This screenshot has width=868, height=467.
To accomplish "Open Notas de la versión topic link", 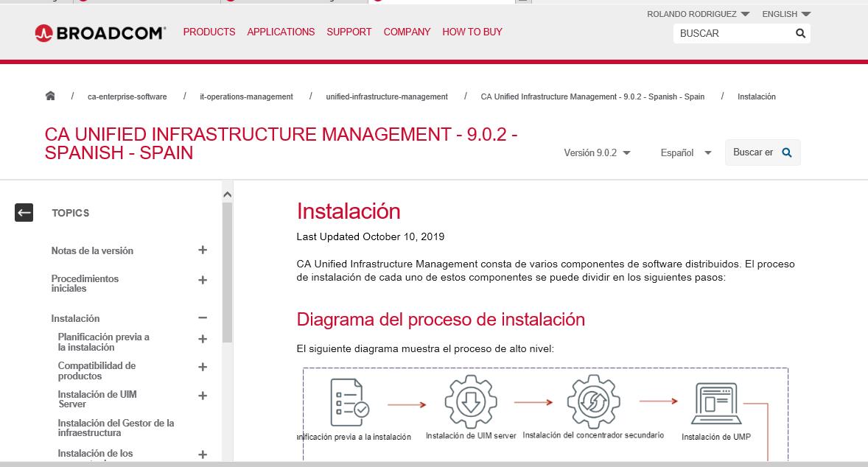I will [92, 250].
